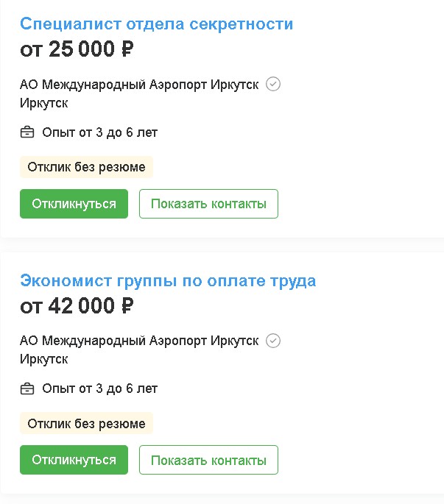The image size is (444, 504).
Task: Click Иркутск city label under Экономист vacancy
Action: 43,359
